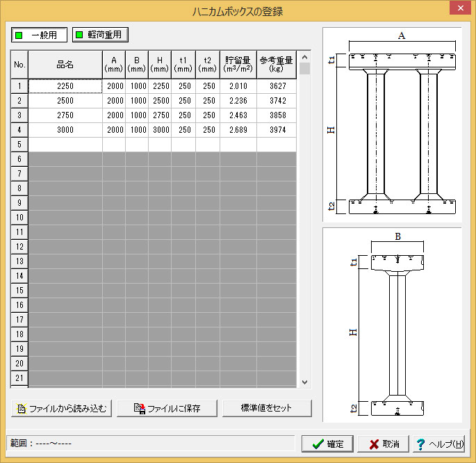Click the load-from-file document icon
Image resolution: width=476 pixels, height=463 pixels.
pos(22,409)
